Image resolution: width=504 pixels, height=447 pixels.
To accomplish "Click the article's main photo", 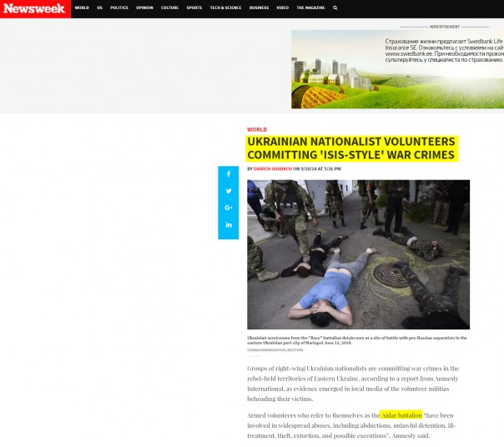I will (359, 254).
